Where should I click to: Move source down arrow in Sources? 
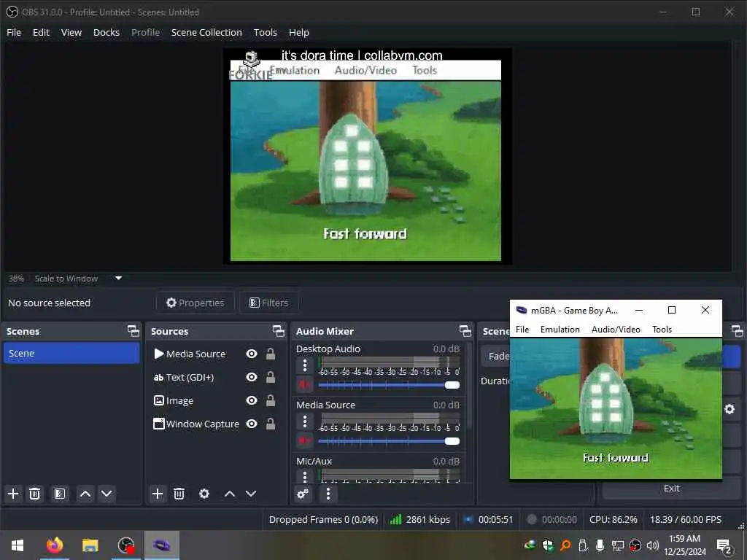pyautogui.click(x=251, y=494)
